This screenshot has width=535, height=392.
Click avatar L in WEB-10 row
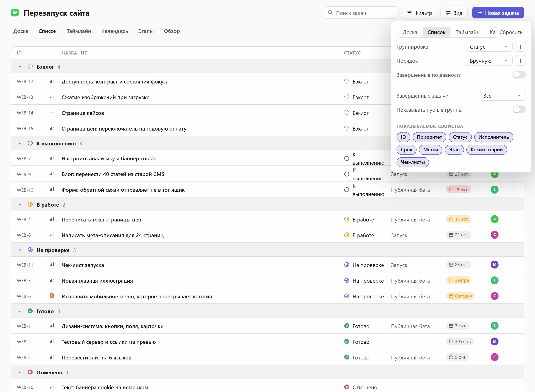(494, 190)
